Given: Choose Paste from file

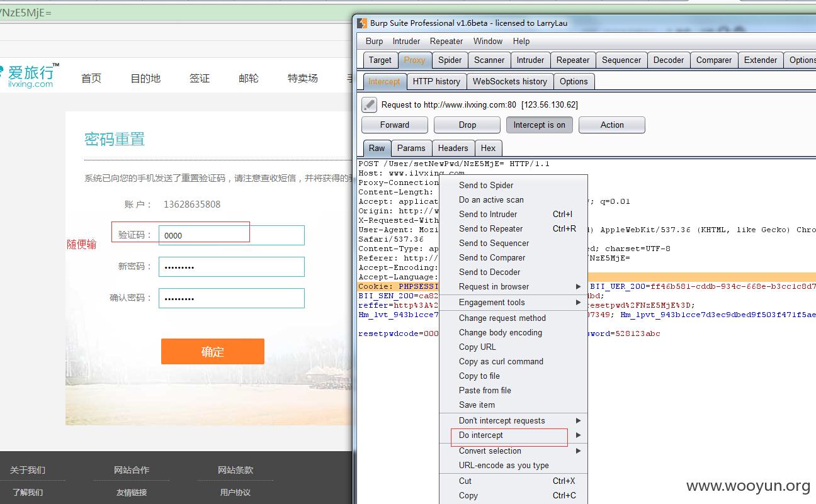Looking at the screenshot, I should pyautogui.click(x=513, y=390).
